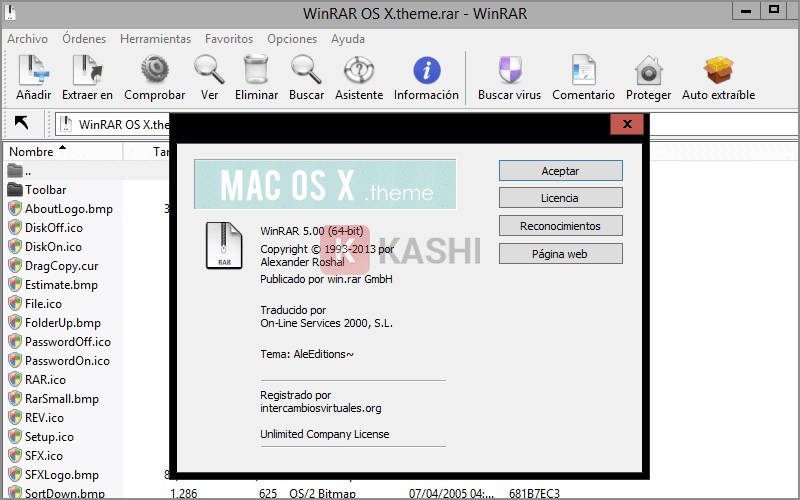Image resolution: width=800 pixels, height=500 pixels.
Task: Select REV.ico file name
Action: 44,417
